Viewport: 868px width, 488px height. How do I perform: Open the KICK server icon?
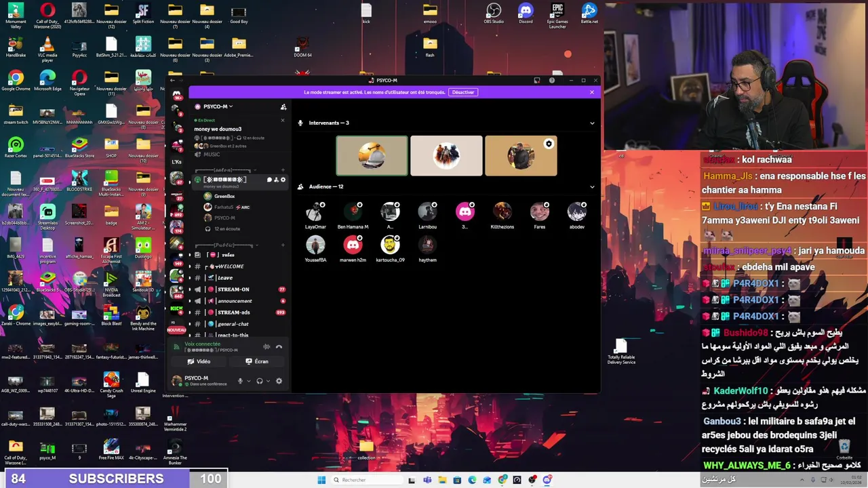click(177, 309)
